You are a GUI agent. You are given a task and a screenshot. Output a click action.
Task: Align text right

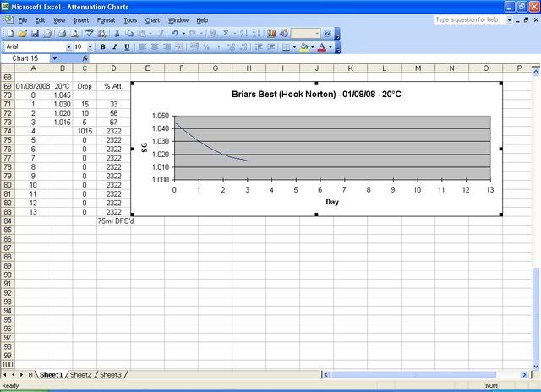point(167,47)
